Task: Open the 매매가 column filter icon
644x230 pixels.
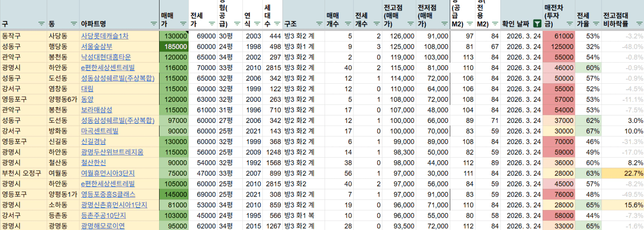Action: pyautogui.click(x=183, y=24)
